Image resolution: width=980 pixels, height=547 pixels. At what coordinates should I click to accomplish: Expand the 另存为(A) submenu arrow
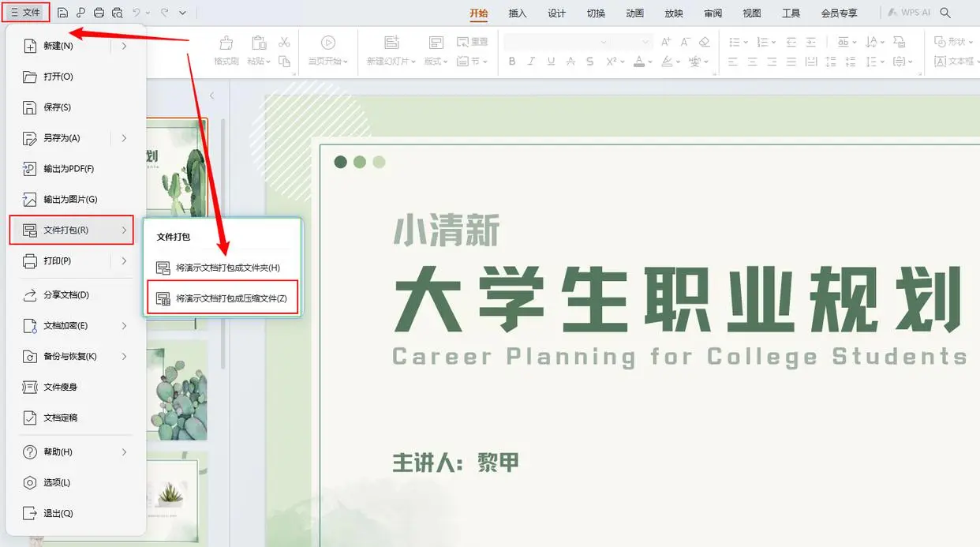(x=124, y=138)
